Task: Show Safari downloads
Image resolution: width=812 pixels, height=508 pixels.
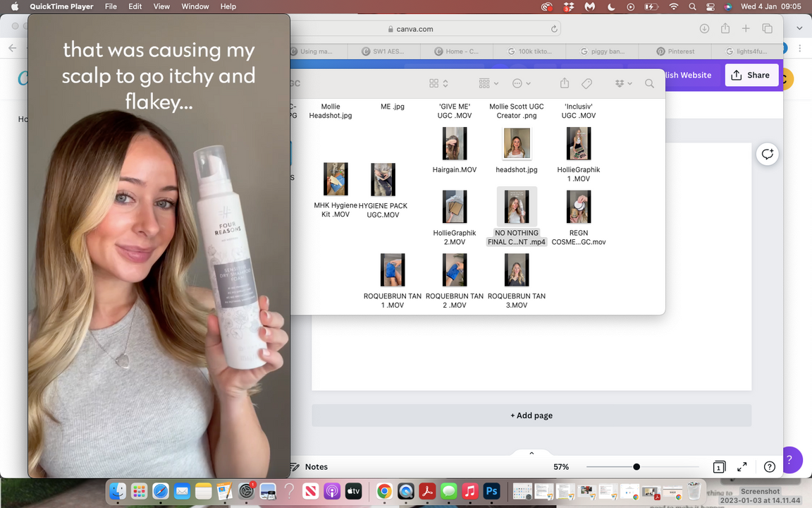Action: (x=704, y=28)
